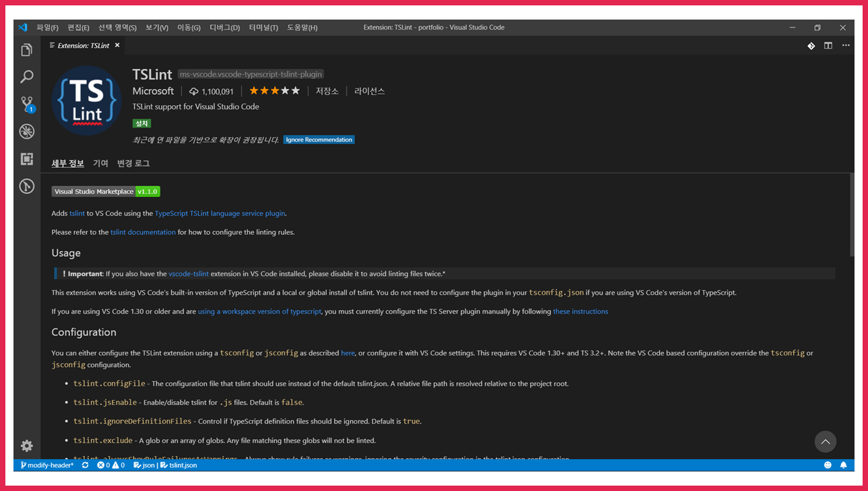Click the tslint.json status bar entry
This screenshot has height=491, width=868.
179,465
